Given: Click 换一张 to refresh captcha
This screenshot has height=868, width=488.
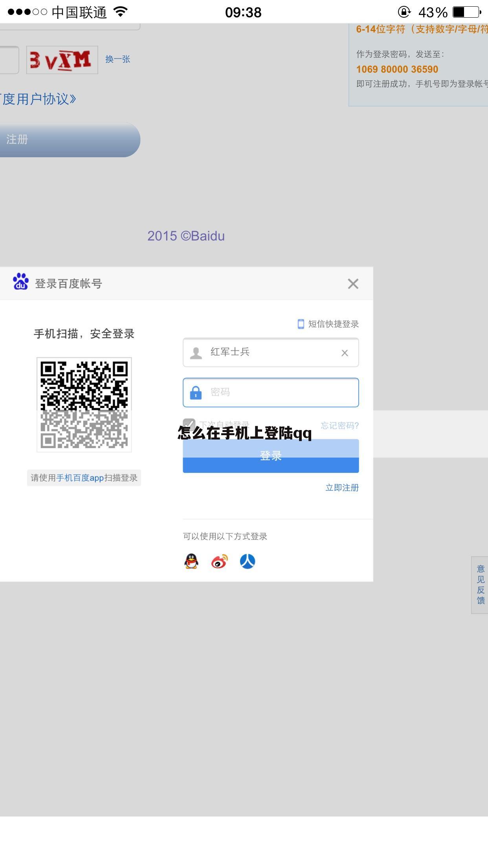Looking at the screenshot, I should click(x=117, y=59).
